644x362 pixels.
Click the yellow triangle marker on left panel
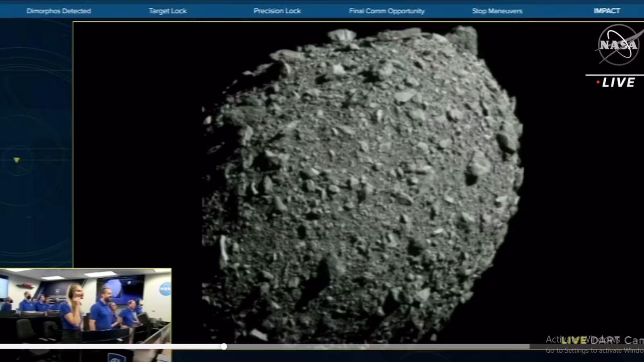click(x=17, y=160)
